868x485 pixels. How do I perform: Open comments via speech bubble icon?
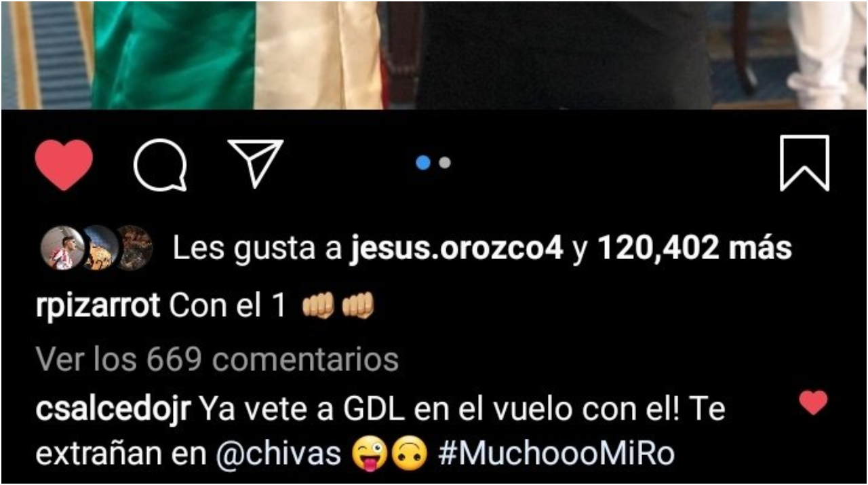click(160, 164)
